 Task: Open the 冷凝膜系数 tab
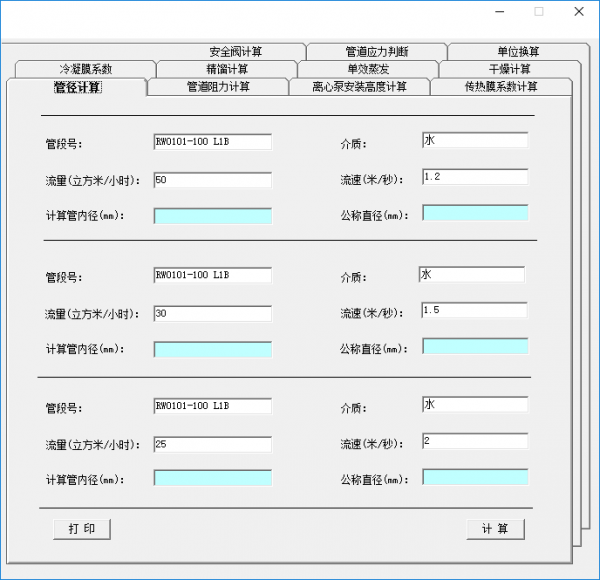[x=85, y=69]
